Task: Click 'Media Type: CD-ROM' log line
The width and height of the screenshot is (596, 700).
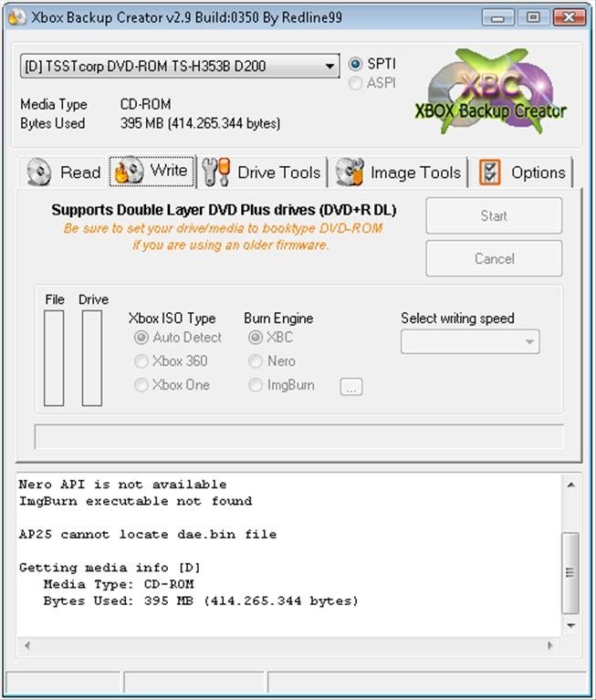Action: 119,584
